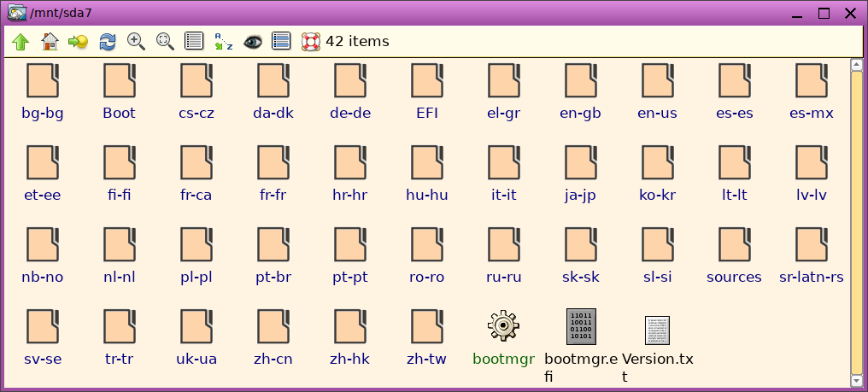Click the de-de folder label
Screen dimensions: 868x392
point(350,114)
